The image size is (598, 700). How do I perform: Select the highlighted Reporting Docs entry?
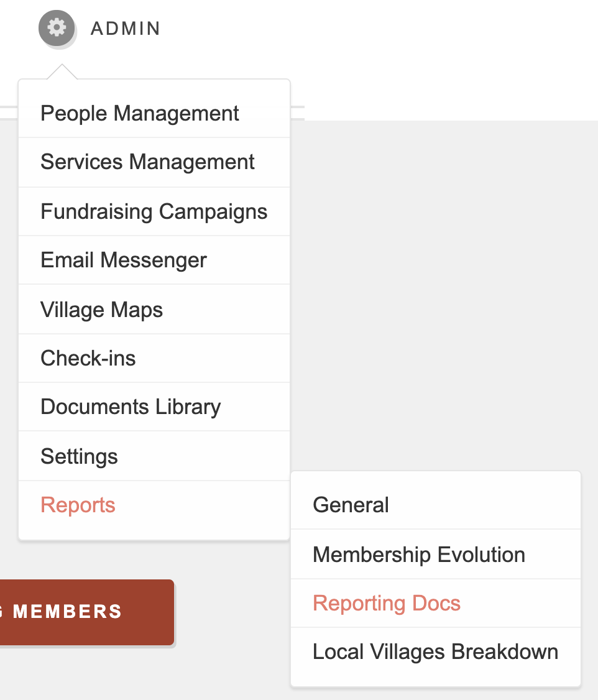point(387,602)
